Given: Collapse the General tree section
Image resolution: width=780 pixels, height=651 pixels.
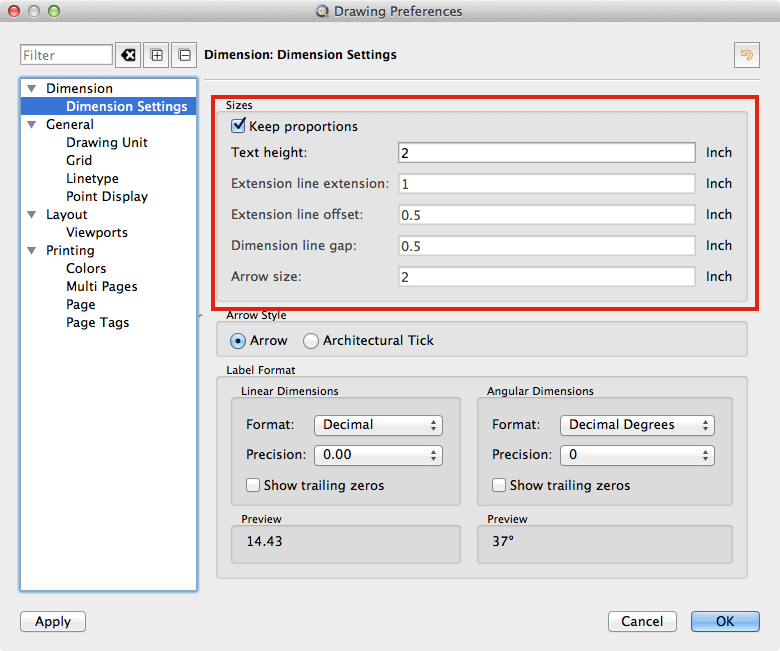Looking at the screenshot, I should 32,125.
